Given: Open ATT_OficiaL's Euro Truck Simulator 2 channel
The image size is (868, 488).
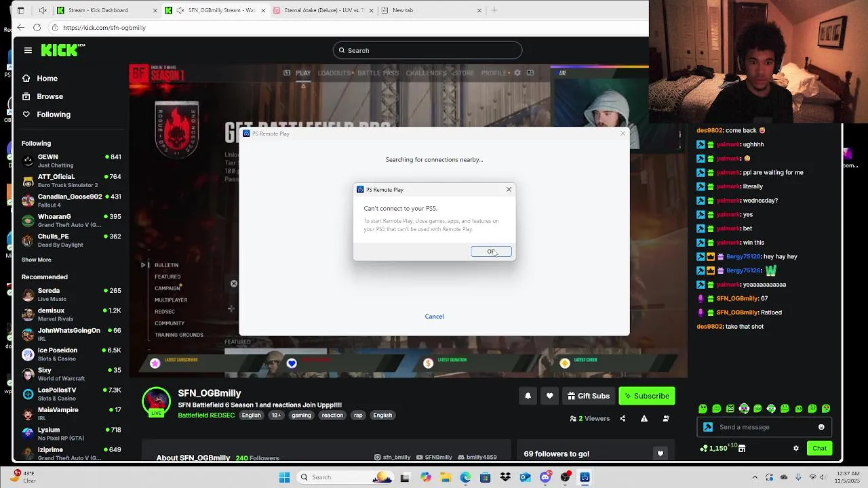Looking at the screenshot, I should (71, 180).
